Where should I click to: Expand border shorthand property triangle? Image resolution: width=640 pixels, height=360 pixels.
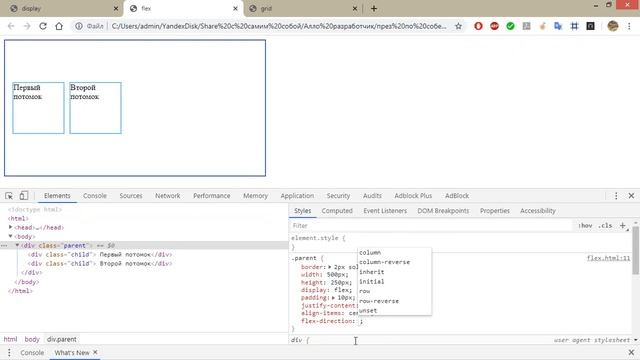tap(329, 267)
